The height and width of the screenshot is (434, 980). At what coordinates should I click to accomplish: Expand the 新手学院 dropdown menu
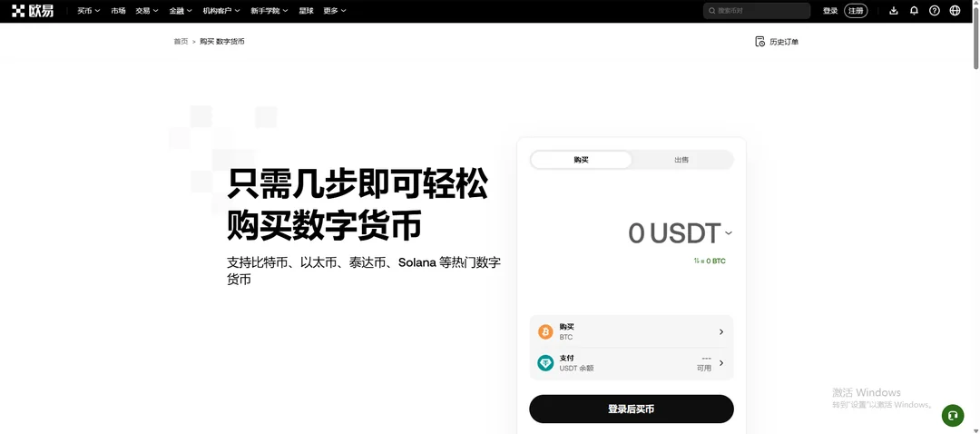tap(269, 11)
